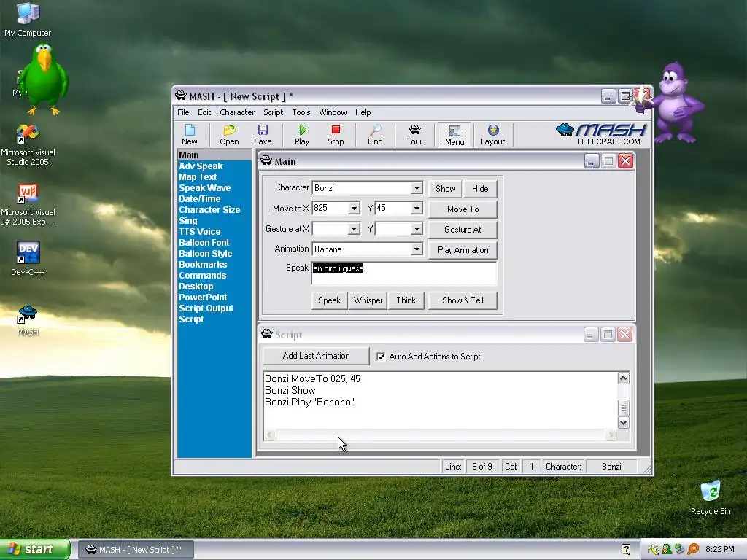This screenshot has height=560, width=747.
Task: Open the Gesture at X dropdown arrow
Action: coord(354,229)
